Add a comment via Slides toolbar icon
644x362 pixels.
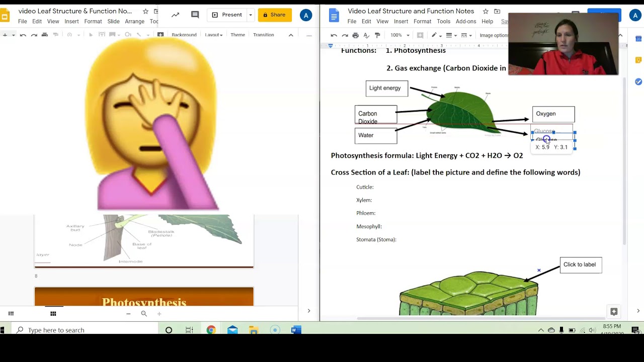click(x=160, y=35)
